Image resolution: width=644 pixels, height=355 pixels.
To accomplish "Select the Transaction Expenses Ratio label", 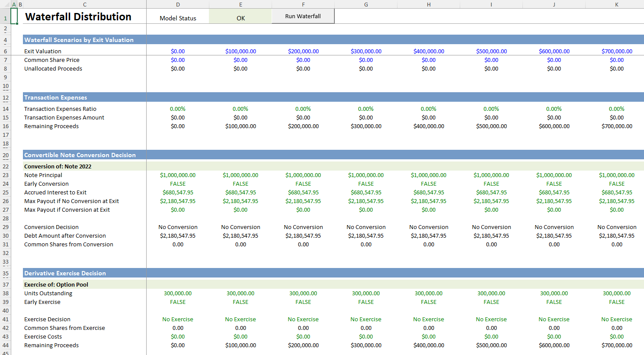I will (x=60, y=109).
